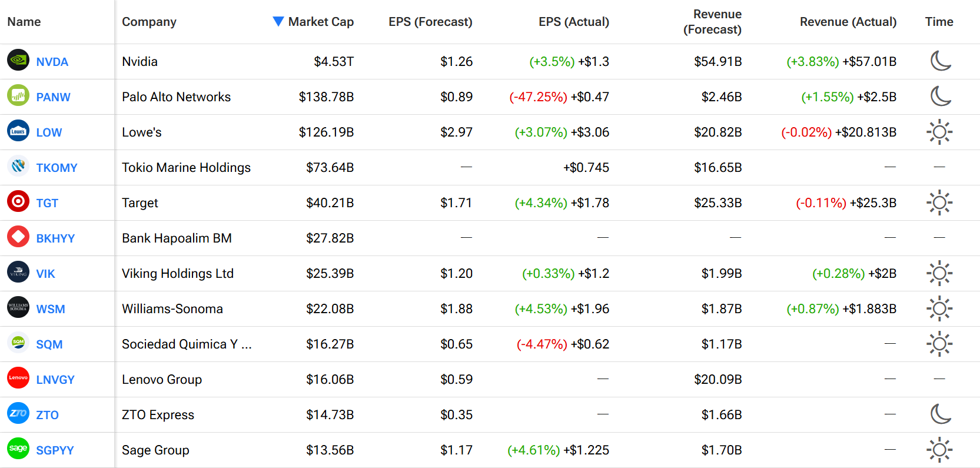The image size is (980, 468).
Task: Click the Sage Group logo icon
Action: pyautogui.click(x=18, y=449)
